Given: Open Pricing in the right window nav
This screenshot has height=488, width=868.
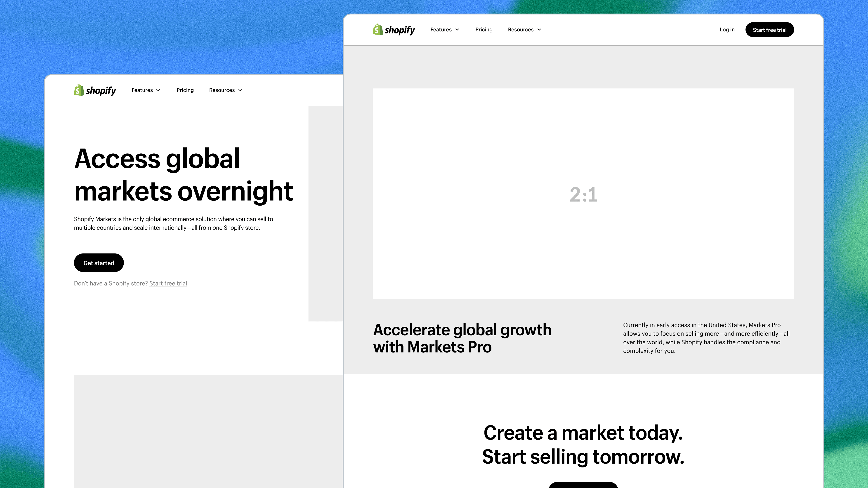Looking at the screenshot, I should (x=484, y=30).
